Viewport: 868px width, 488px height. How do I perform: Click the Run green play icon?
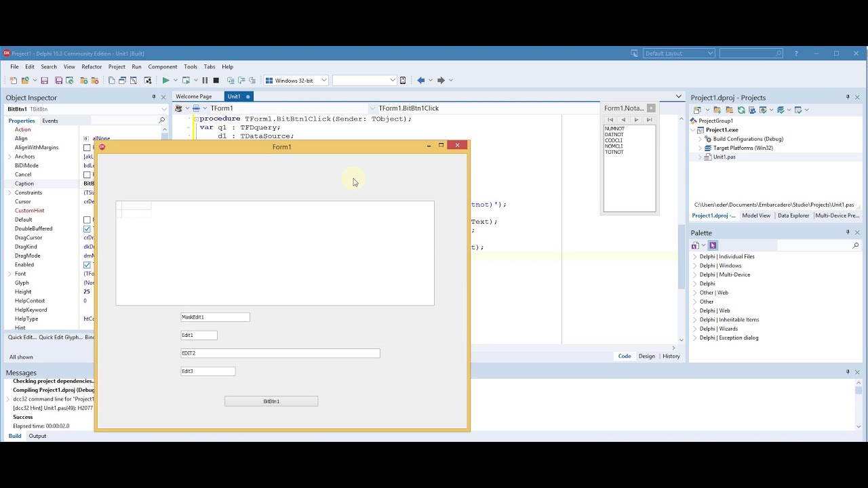[165, 80]
